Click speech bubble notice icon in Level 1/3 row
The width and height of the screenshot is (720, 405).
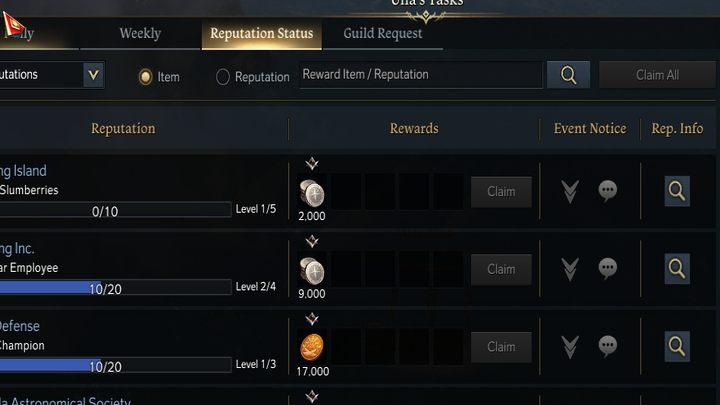pos(608,347)
